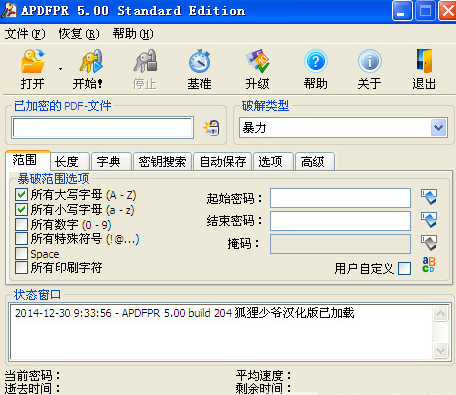Click the log line mentioning build 204

click(185, 313)
